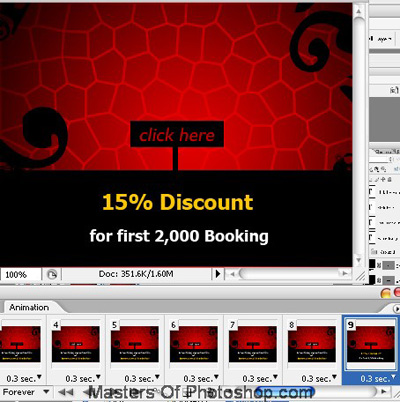This screenshot has width=400, height=402.
Task: Select the first frame rewind button
Action: [x=65, y=392]
